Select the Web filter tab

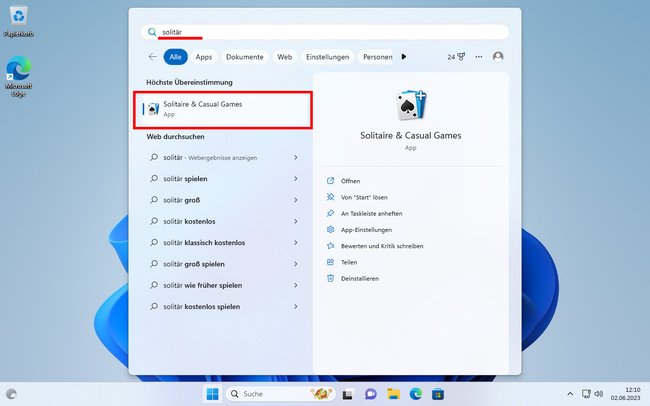tap(284, 57)
